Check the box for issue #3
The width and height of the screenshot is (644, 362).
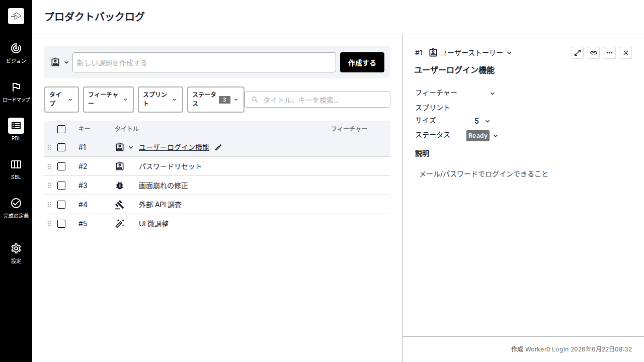(x=61, y=186)
